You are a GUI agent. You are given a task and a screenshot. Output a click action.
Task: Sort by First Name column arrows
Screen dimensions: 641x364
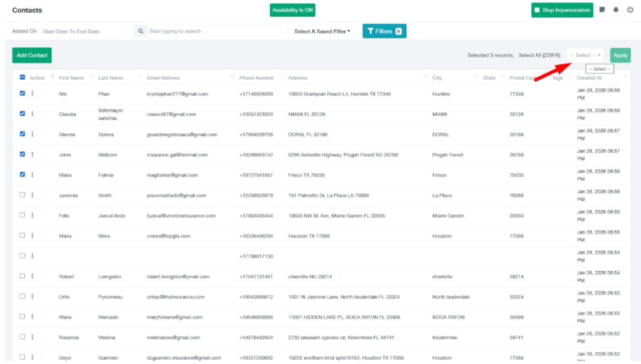click(91, 78)
